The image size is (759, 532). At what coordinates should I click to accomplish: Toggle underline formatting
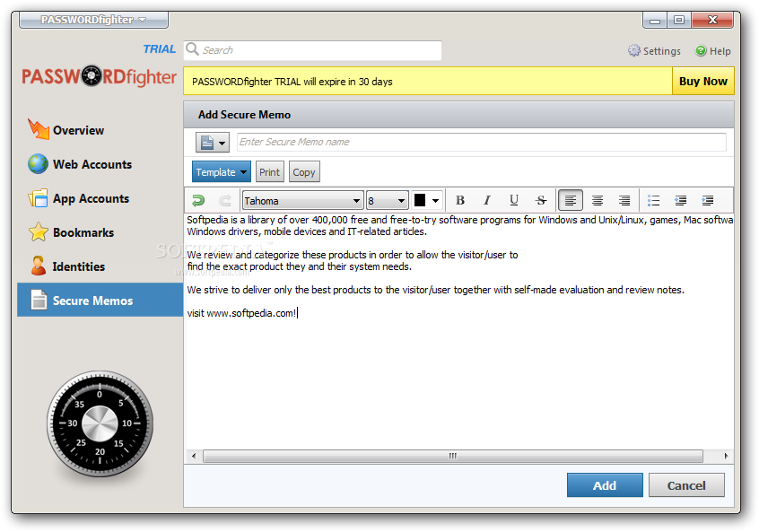pyautogui.click(x=514, y=200)
